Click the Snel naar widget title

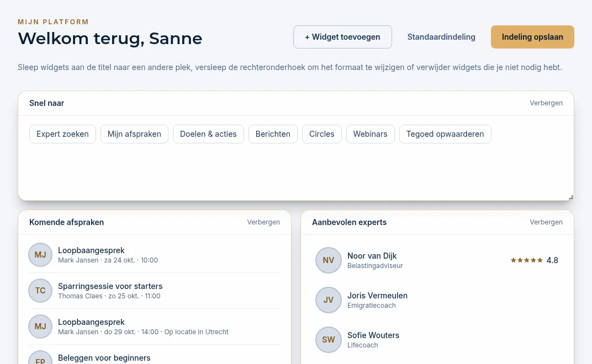pyautogui.click(x=47, y=103)
